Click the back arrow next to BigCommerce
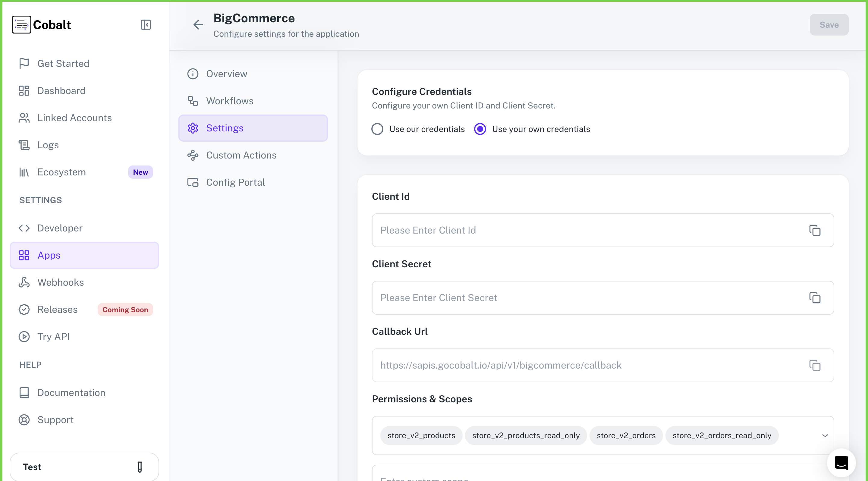Image resolution: width=868 pixels, height=481 pixels. pos(198,25)
